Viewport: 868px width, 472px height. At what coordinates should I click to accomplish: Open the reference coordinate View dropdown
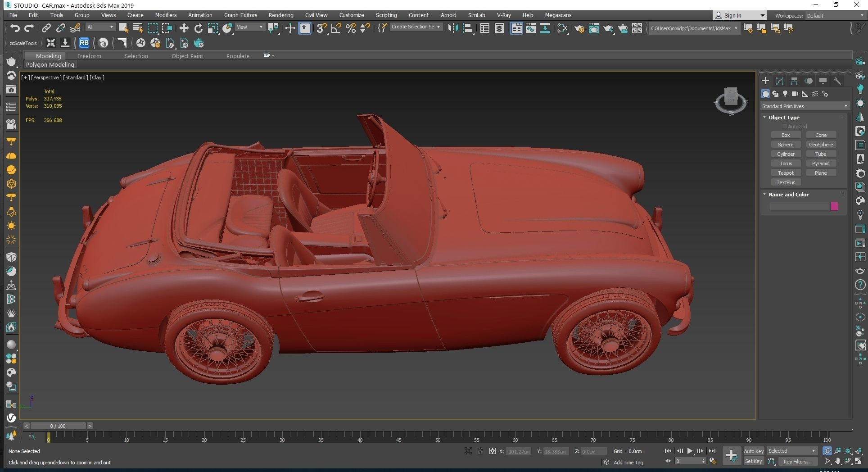pyautogui.click(x=250, y=27)
